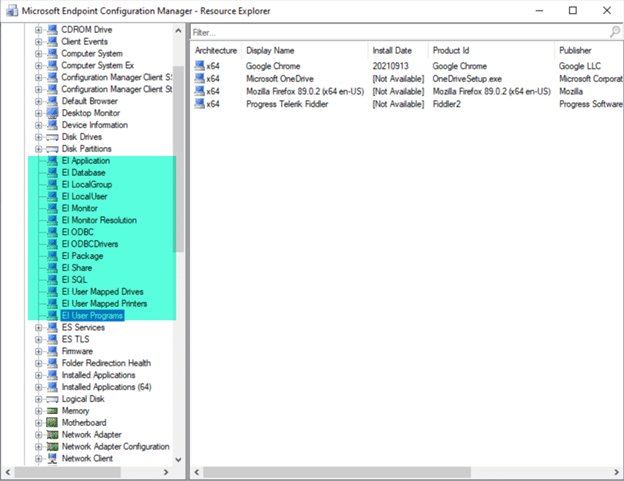Click the tree horizontal scroll right arrow

tap(166, 472)
